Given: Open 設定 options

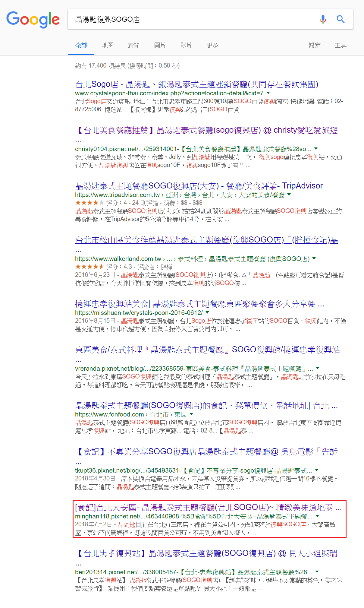Looking at the screenshot, I should coord(315,46).
